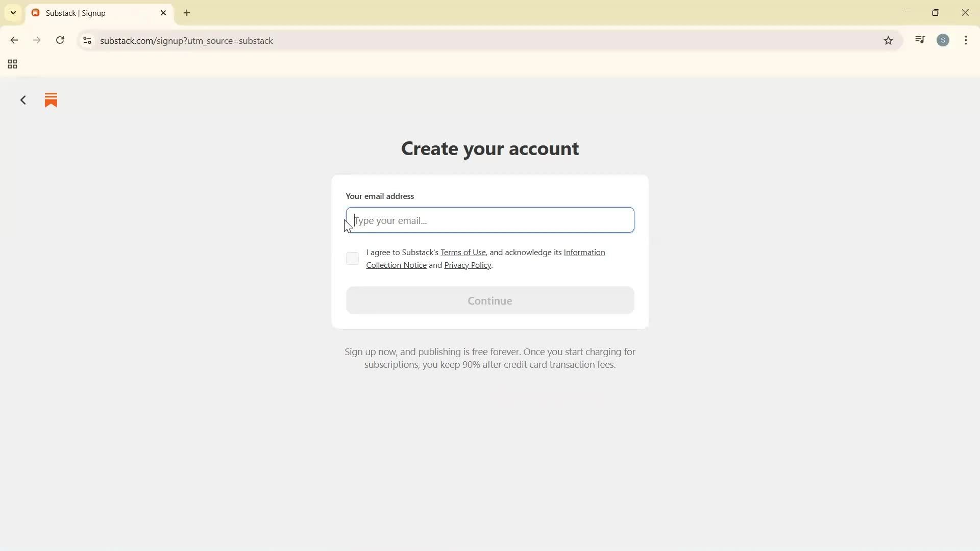Image resolution: width=980 pixels, height=551 pixels.
Task: Click the browser back navigation arrow
Action: point(14,40)
